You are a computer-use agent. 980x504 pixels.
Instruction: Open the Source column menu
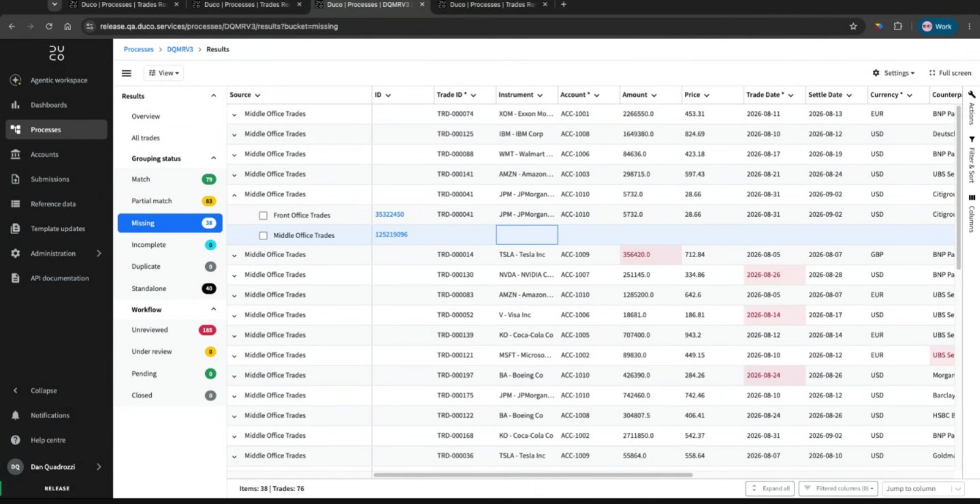[257, 96]
